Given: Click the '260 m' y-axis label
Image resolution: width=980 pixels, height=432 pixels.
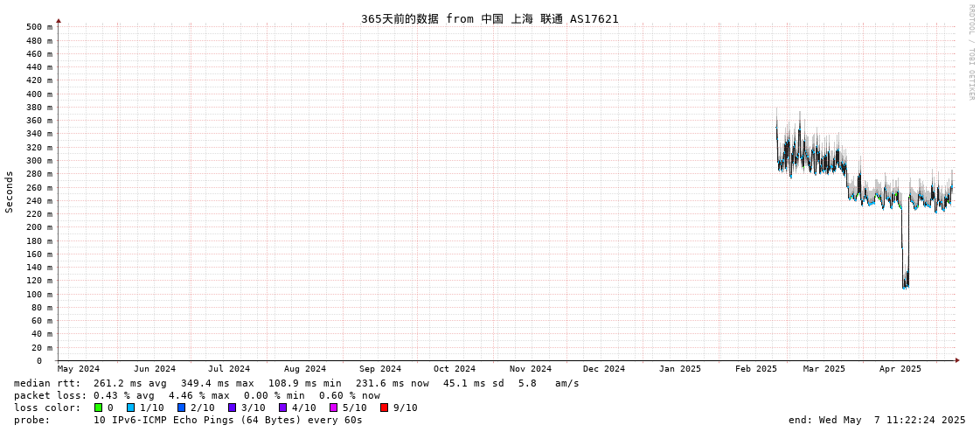Looking at the screenshot, I should click(x=39, y=187).
